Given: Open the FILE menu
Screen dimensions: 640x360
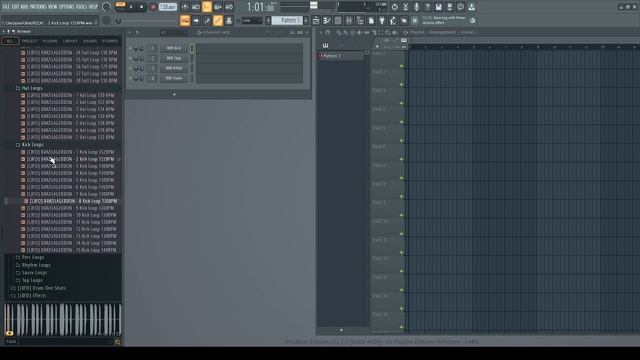Looking at the screenshot, I should tap(6, 7).
